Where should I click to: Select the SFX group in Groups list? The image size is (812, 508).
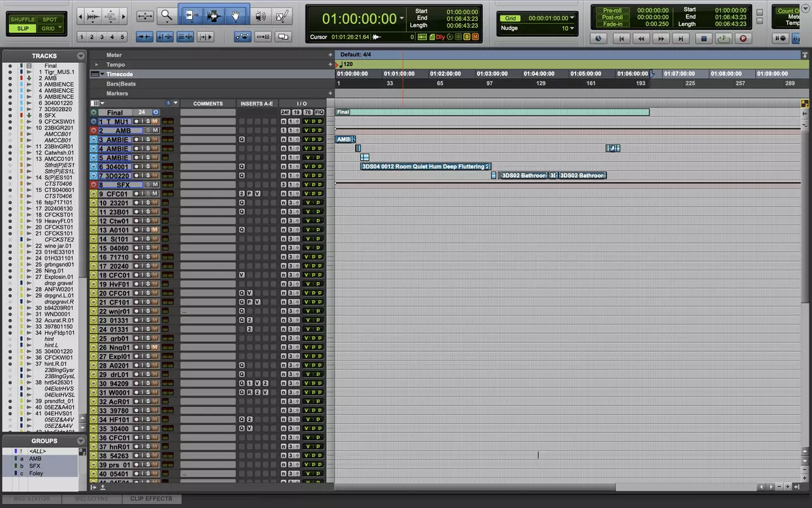point(34,466)
